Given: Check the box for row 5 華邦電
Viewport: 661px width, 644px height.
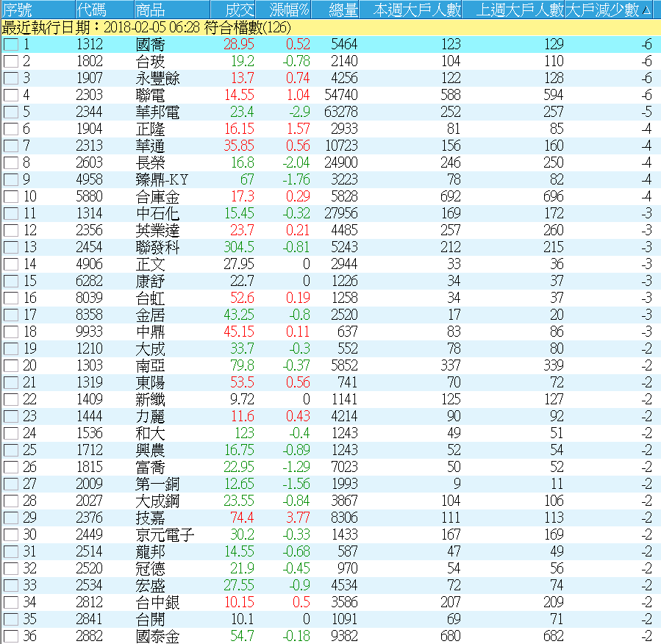Looking at the screenshot, I should click(x=11, y=112).
